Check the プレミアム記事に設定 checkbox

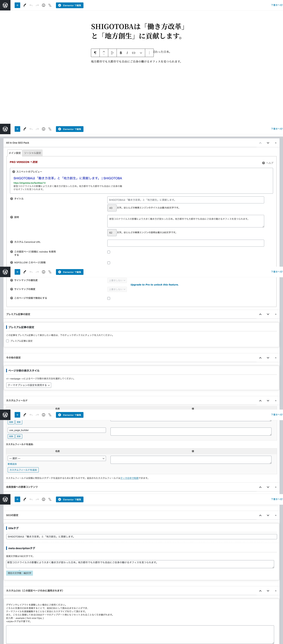coord(7,341)
